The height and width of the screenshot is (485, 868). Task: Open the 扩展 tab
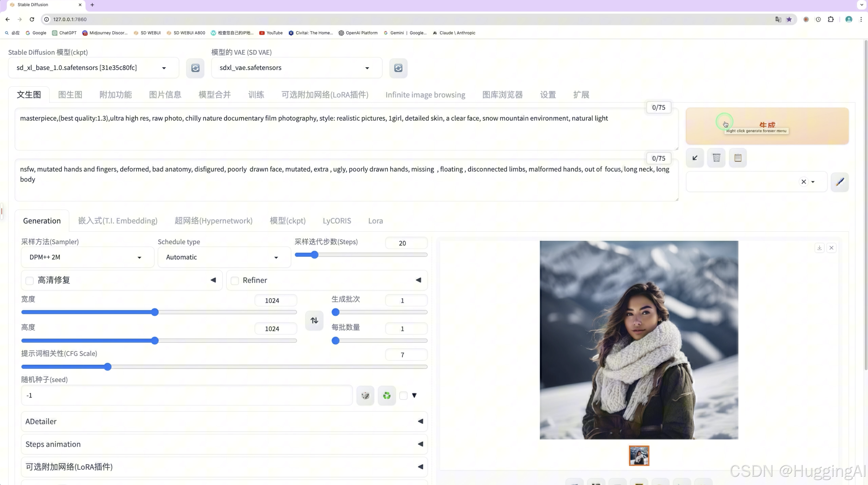pyautogui.click(x=581, y=95)
